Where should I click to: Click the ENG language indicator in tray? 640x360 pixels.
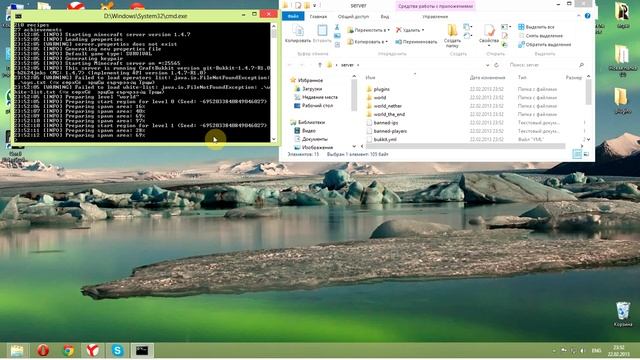pyautogui.click(x=596, y=351)
